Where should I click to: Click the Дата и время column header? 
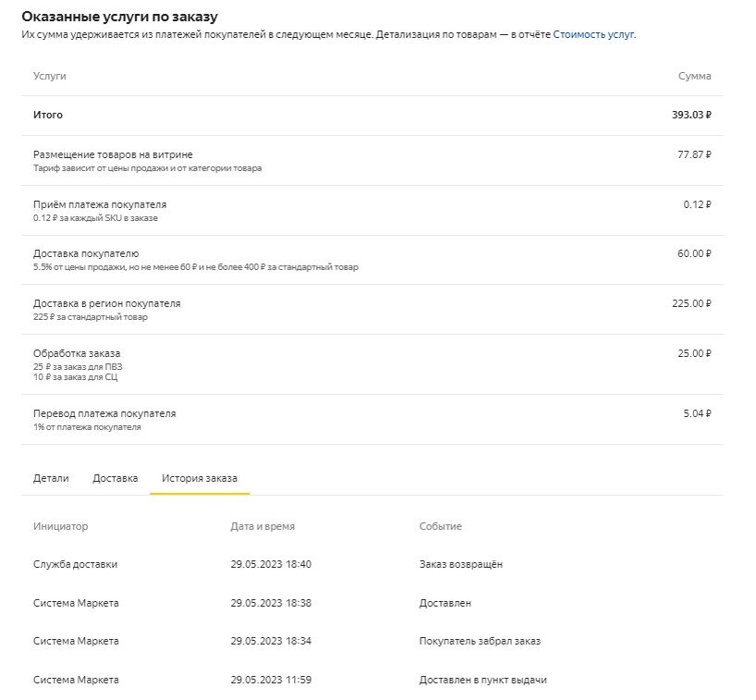(x=262, y=526)
